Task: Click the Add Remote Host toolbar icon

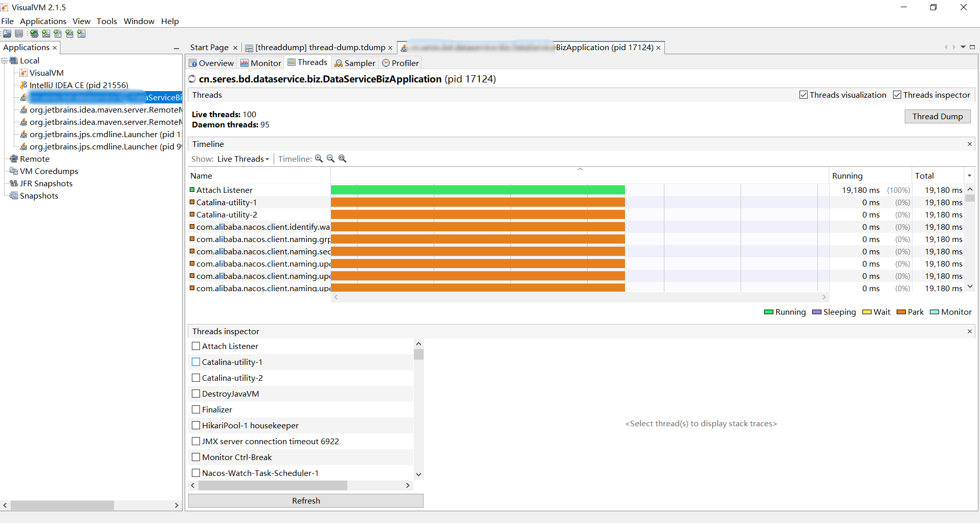Action: click(34, 34)
